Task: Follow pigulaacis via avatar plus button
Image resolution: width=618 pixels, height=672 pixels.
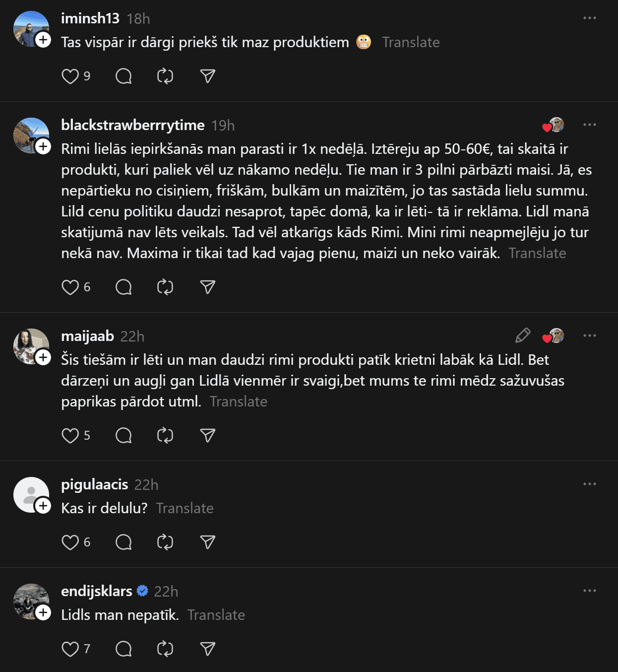Action: pyautogui.click(x=43, y=506)
